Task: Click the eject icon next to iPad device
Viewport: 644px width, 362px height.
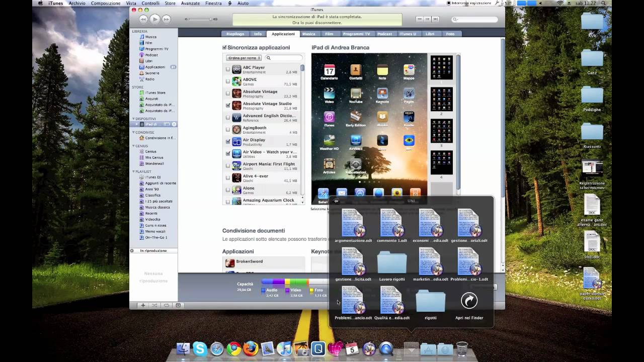Action: (174, 124)
